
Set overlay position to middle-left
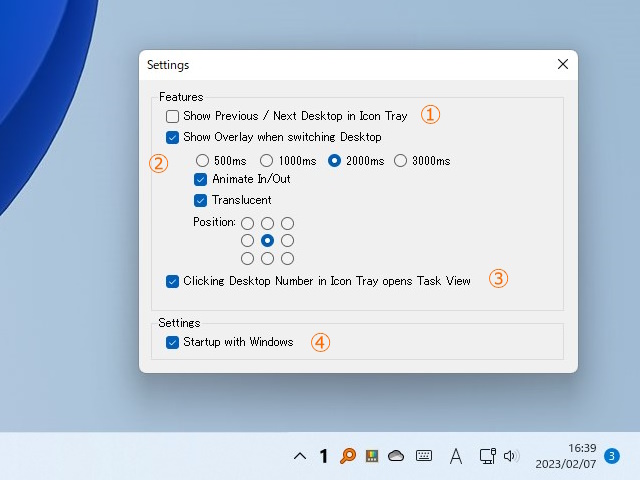[x=247, y=240]
